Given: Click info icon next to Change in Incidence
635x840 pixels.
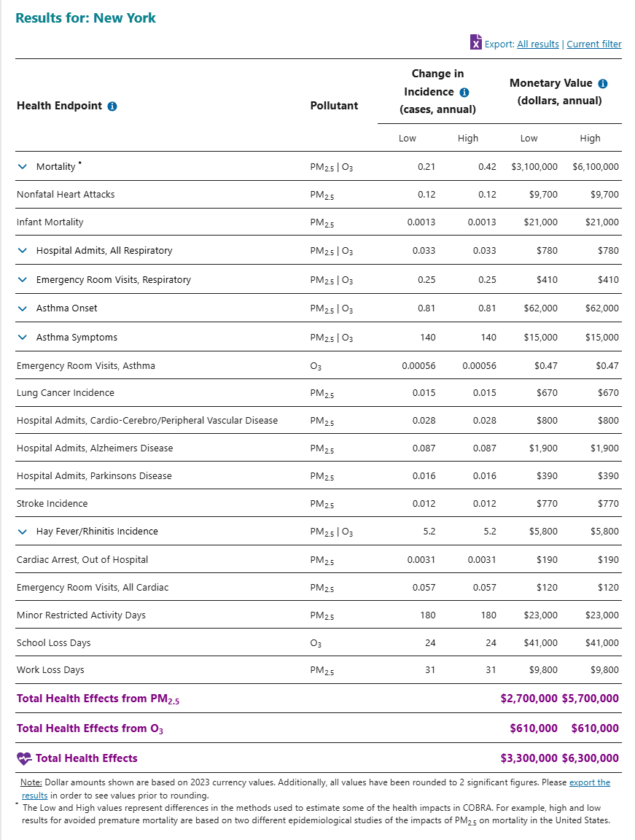Looking at the screenshot, I should pyautogui.click(x=464, y=92).
